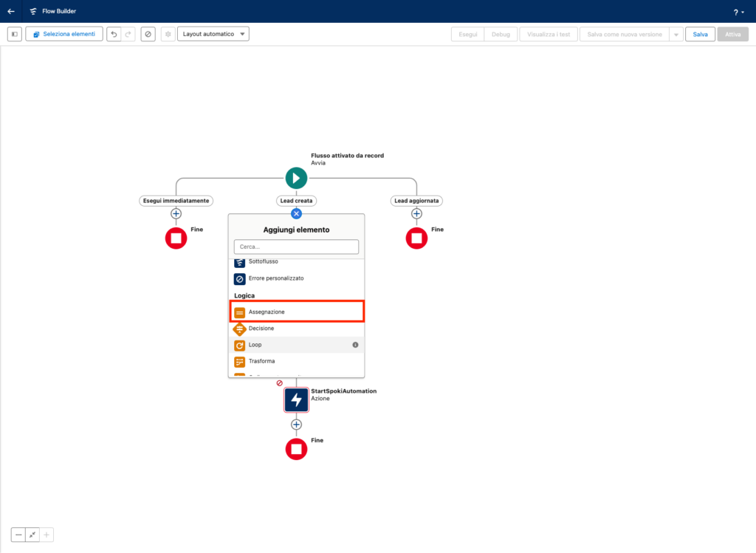Image resolution: width=756 pixels, height=553 pixels.
Task: Close the Aggiungi elemento popup with X
Action: click(x=296, y=213)
